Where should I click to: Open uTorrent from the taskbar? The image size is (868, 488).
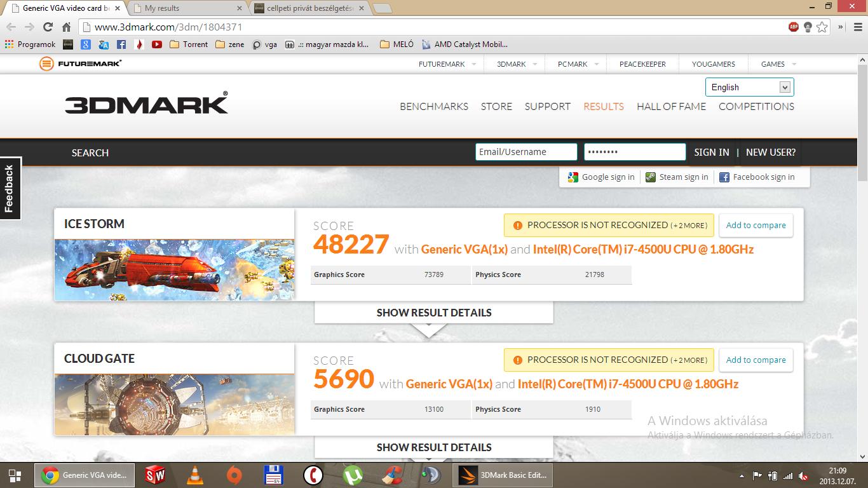tap(351, 475)
